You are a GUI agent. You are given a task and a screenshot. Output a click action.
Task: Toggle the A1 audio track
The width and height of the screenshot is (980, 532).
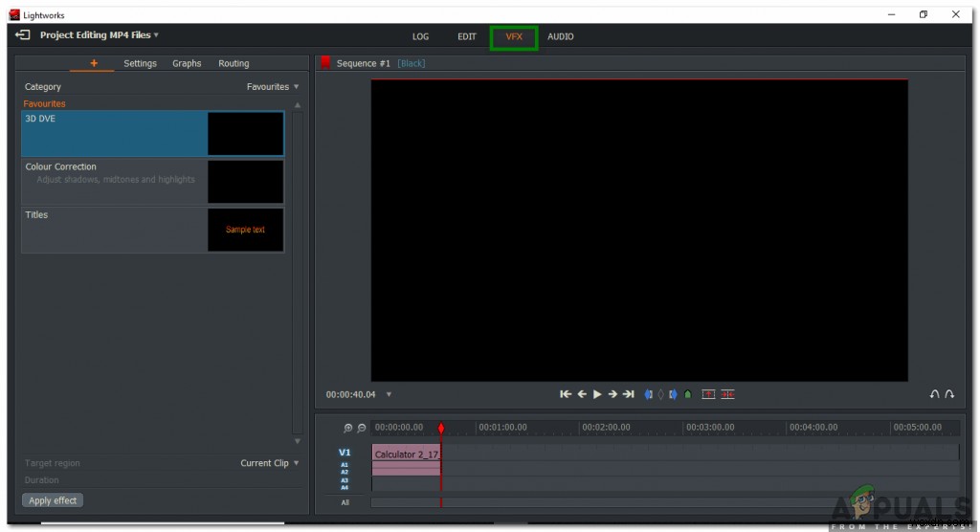point(345,465)
